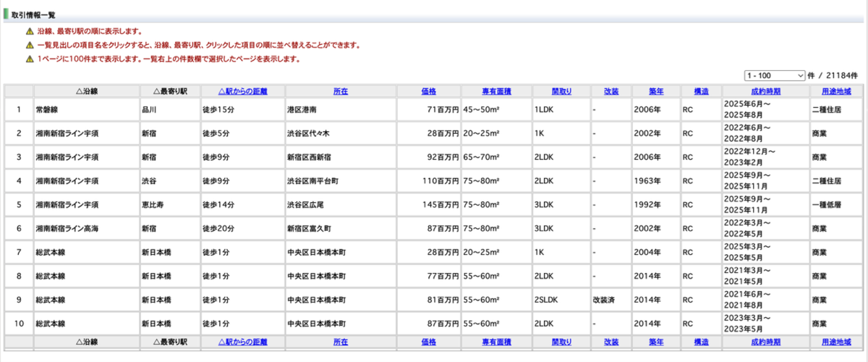
Task: Click the 新宿区富久町 location cell
Action: point(341,229)
